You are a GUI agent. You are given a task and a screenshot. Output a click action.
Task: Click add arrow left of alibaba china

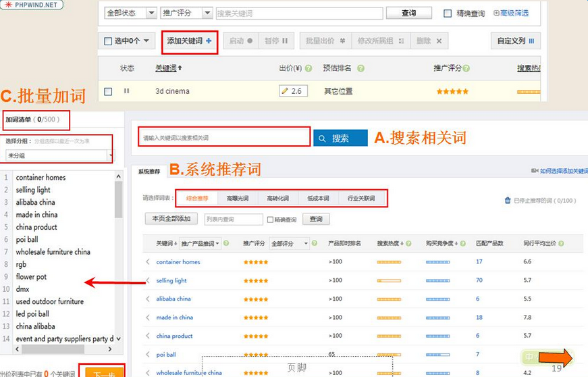click(148, 299)
